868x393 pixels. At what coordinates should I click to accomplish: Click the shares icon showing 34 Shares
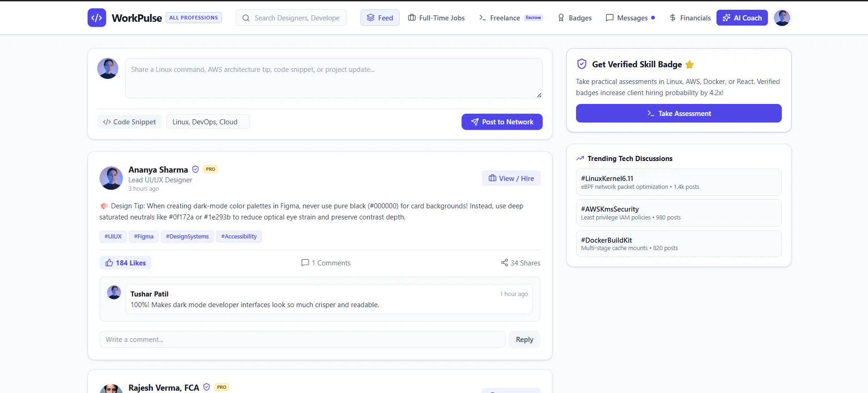tap(504, 263)
